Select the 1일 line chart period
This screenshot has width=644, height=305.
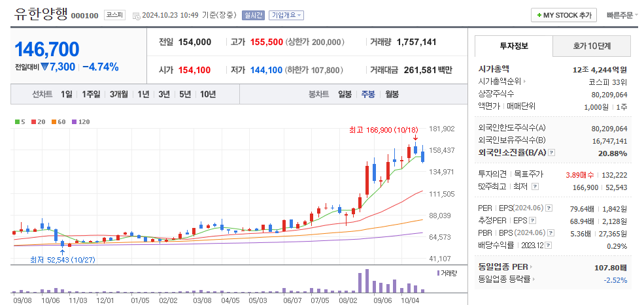66,94
